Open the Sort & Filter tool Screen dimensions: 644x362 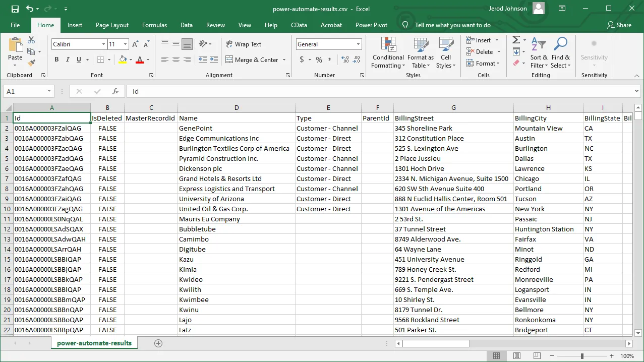[539, 53]
